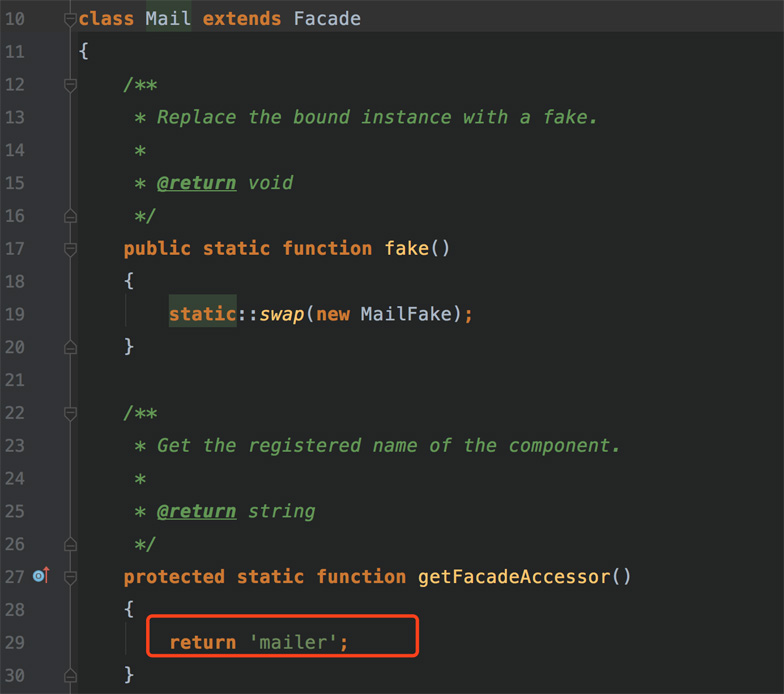Click the swap method call
This screenshot has width=784, height=694.
pos(282,314)
